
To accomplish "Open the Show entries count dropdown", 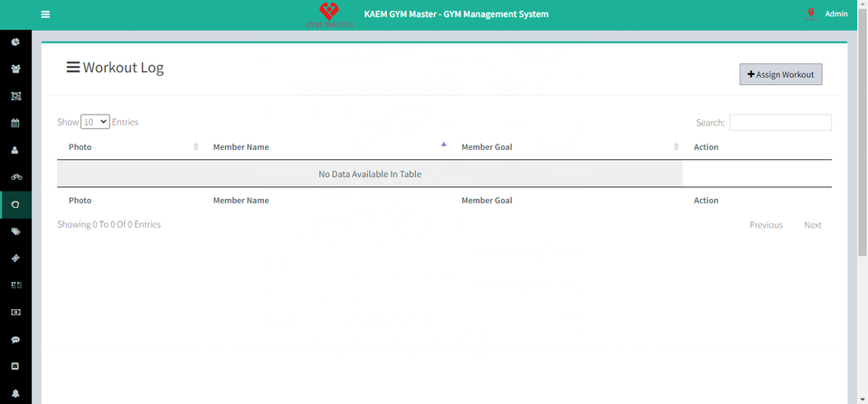I will pyautogui.click(x=95, y=122).
